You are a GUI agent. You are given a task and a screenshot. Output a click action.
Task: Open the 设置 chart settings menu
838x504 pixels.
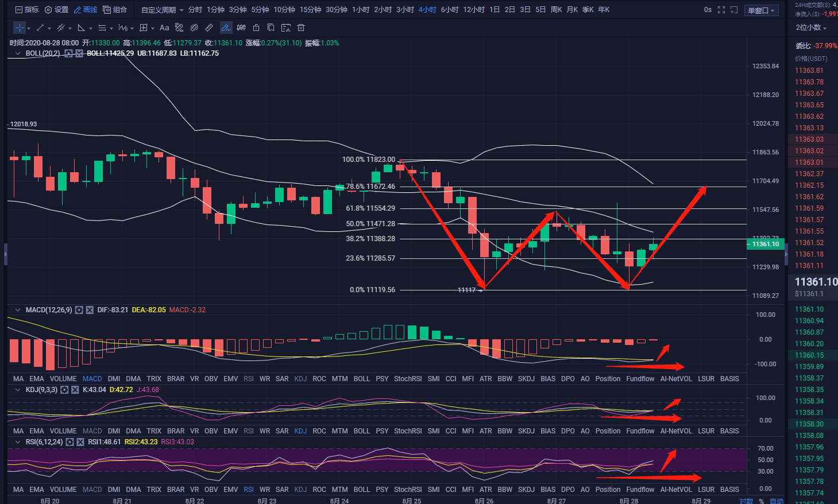[x=57, y=10]
